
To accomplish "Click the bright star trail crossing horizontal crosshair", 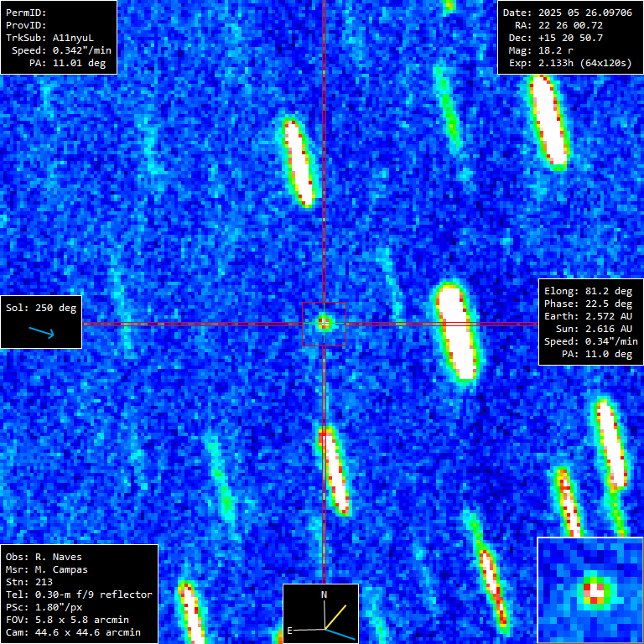I will pos(458,332).
